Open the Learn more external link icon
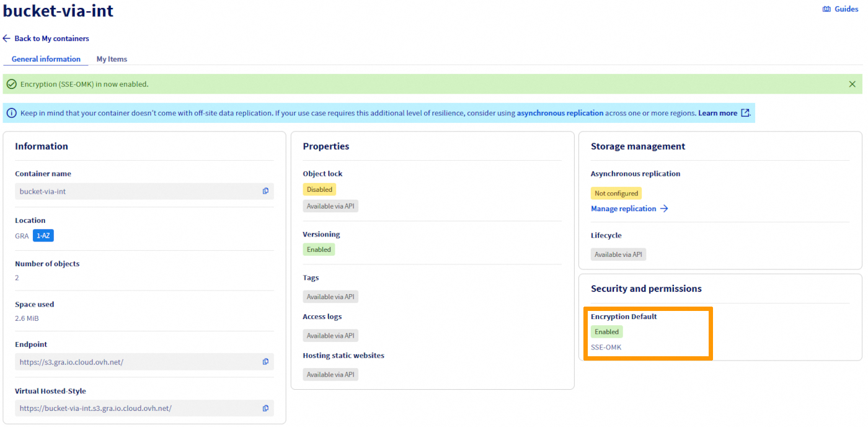This screenshot has width=868, height=427. pyautogui.click(x=746, y=112)
